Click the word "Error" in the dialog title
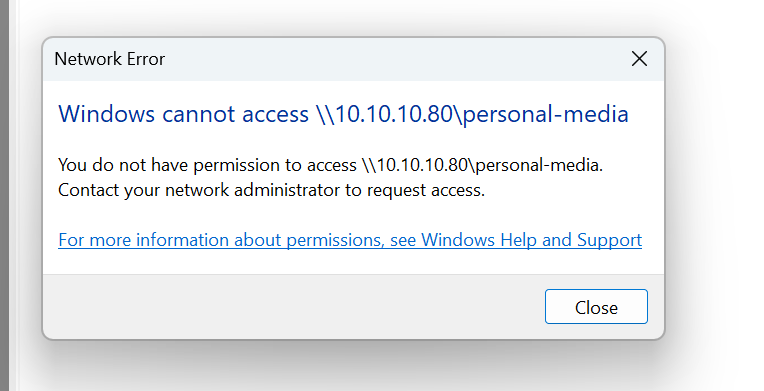 tap(146, 59)
